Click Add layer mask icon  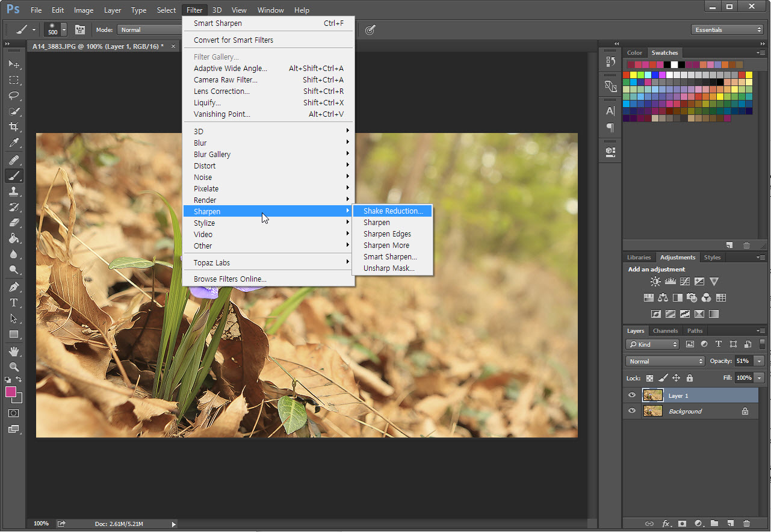coord(682,524)
